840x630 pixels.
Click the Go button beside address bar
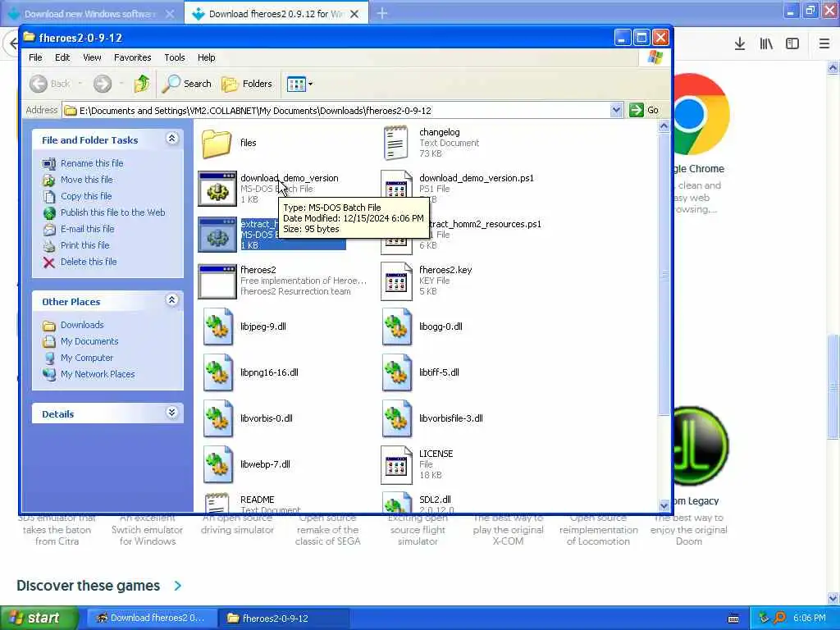click(645, 111)
